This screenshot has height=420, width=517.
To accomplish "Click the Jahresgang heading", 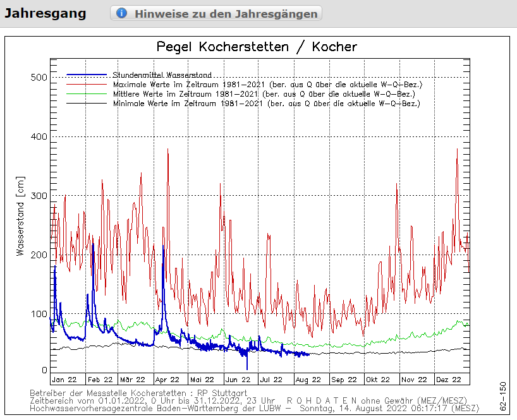I will [x=46, y=13].
